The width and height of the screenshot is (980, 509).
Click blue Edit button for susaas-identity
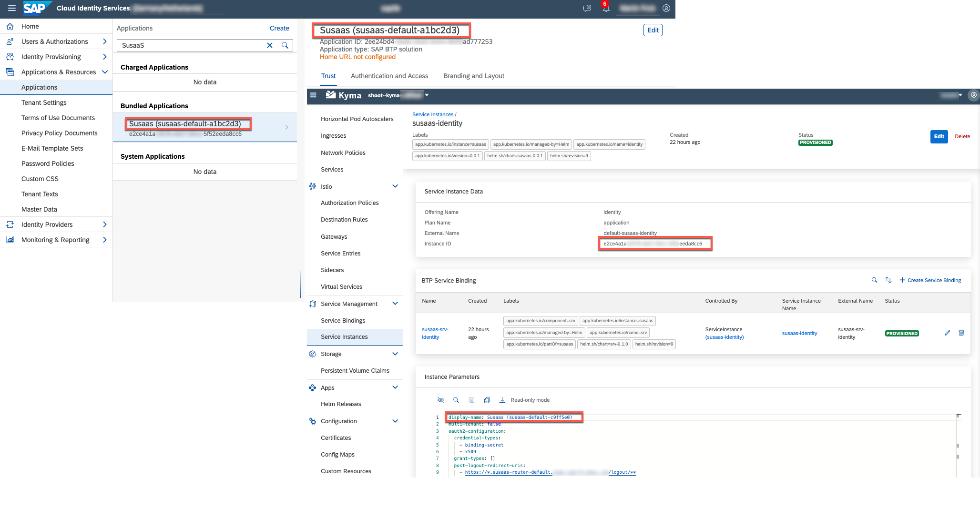click(x=939, y=136)
